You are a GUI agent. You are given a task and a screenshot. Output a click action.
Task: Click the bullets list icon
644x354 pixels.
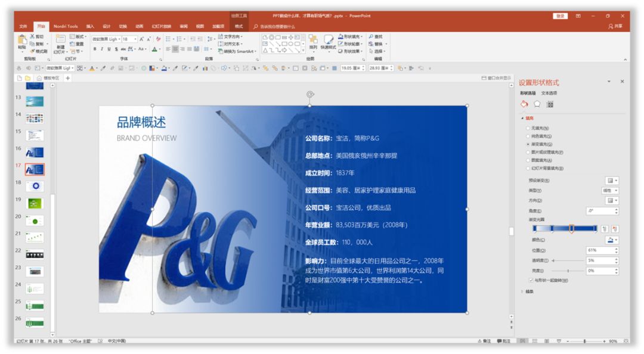click(168, 39)
